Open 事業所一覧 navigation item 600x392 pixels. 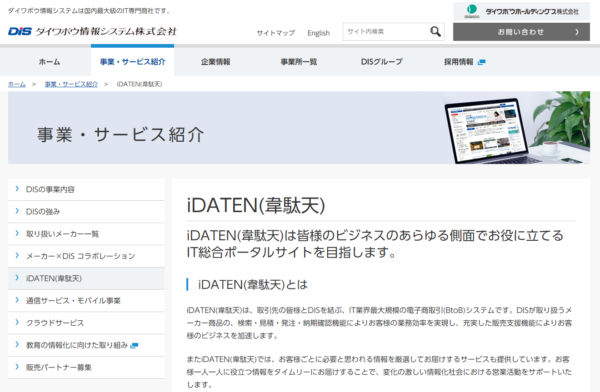(298, 62)
